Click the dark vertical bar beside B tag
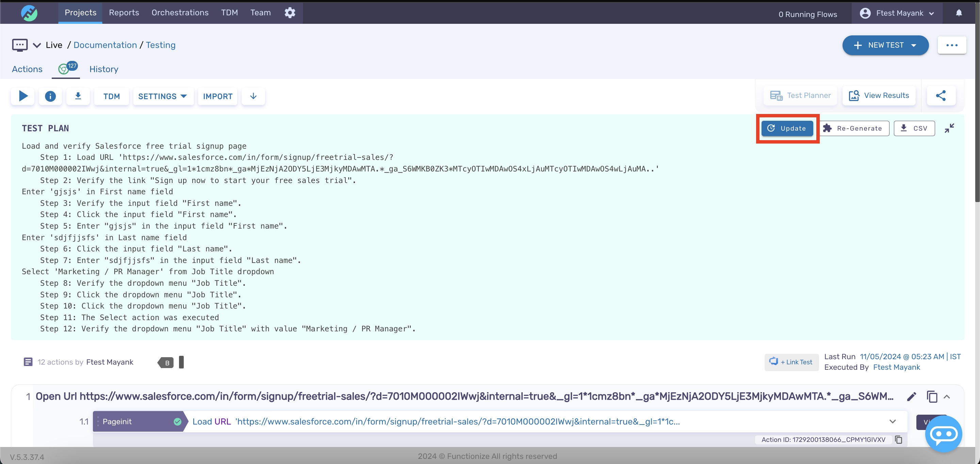Viewport: 980px width, 464px height. coord(181,362)
